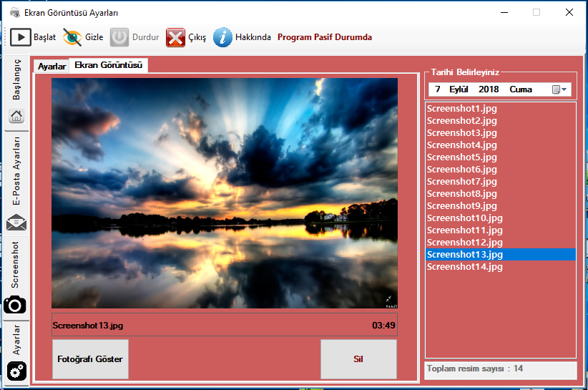Select month Eylül in the date field
This screenshot has height=390, width=588.
[459, 89]
